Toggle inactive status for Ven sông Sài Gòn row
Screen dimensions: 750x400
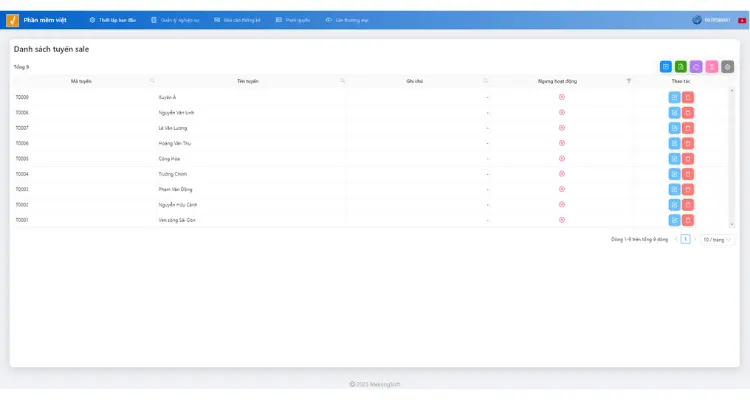pos(562,220)
